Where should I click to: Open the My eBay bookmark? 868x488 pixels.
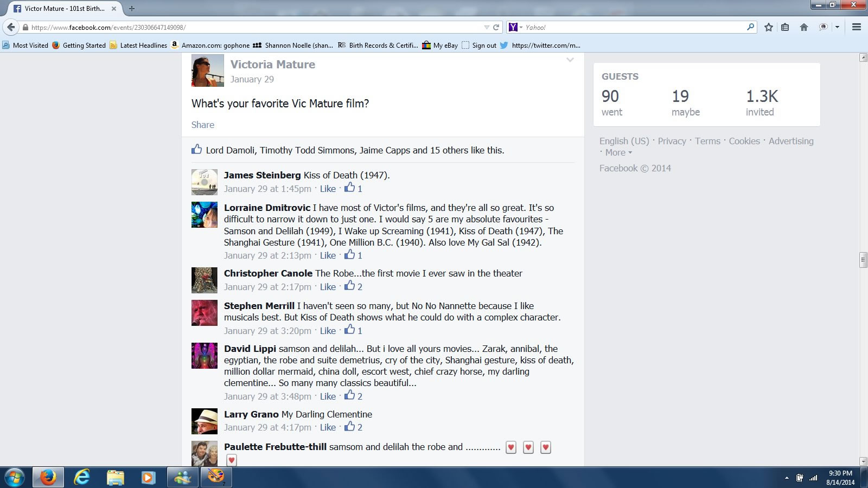[440, 45]
